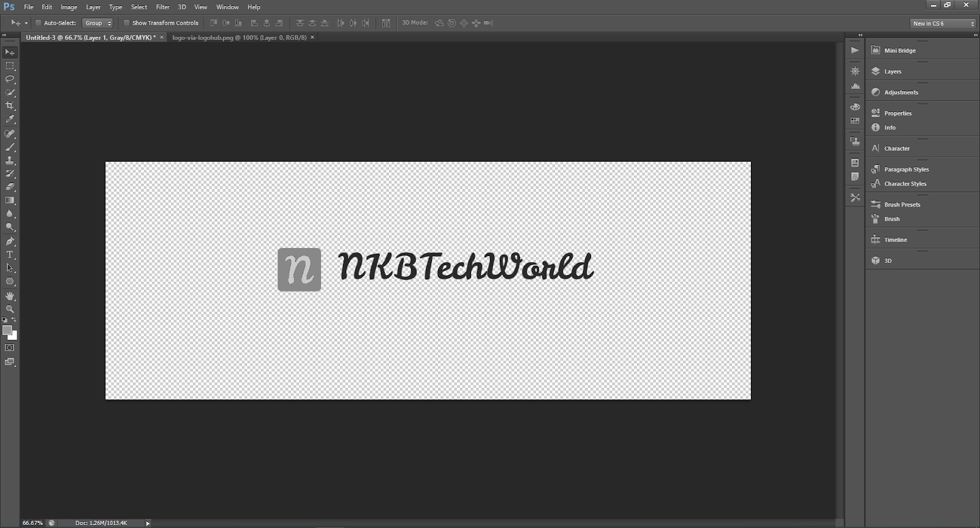Select the Quick Selection tool

click(x=10, y=92)
